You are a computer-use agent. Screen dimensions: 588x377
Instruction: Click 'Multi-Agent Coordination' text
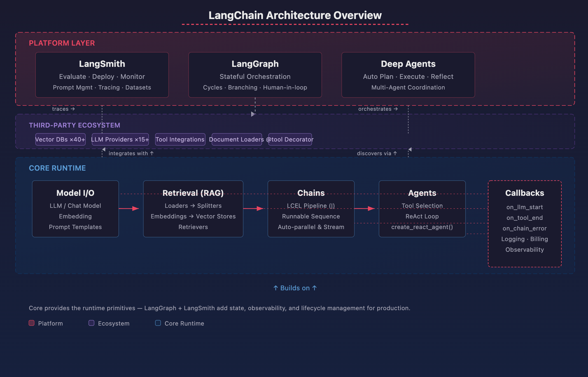(x=408, y=88)
